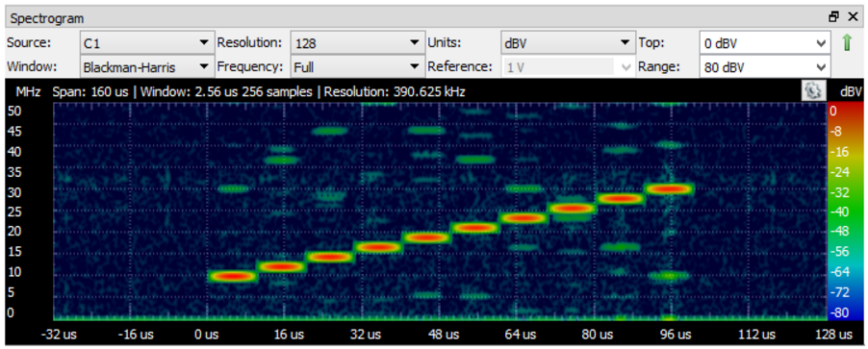The image size is (868, 349).
Task: Click the Spectrogram panel title
Action: point(47,18)
